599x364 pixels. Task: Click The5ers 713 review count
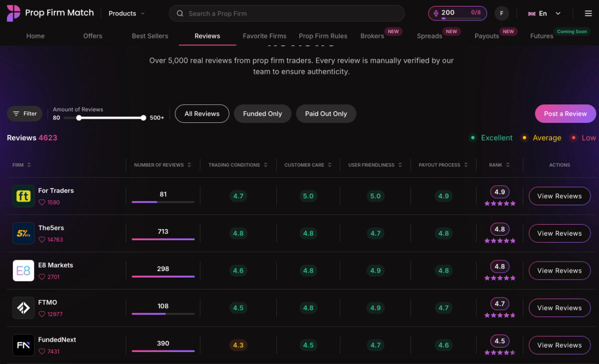click(x=163, y=232)
